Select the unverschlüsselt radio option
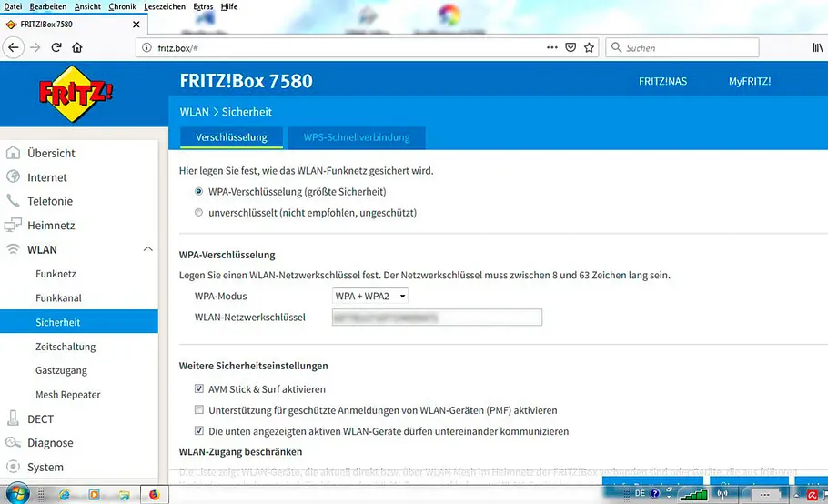The image size is (828, 504). [198, 213]
